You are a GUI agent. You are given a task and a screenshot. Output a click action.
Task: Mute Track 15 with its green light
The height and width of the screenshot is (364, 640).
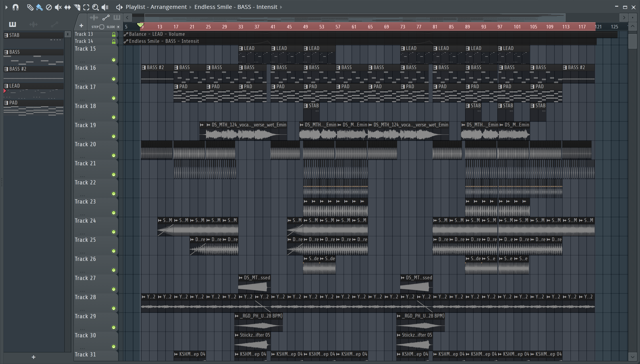pos(114,60)
